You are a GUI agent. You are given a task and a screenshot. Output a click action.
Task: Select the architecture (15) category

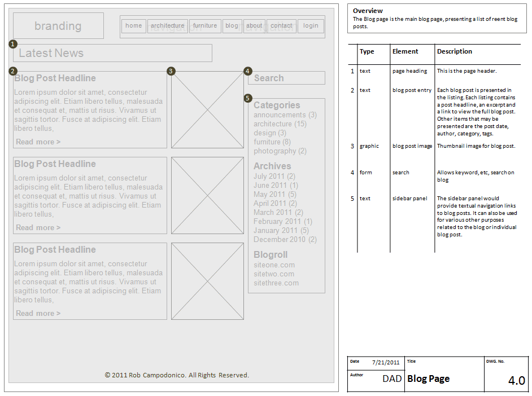point(280,124)
